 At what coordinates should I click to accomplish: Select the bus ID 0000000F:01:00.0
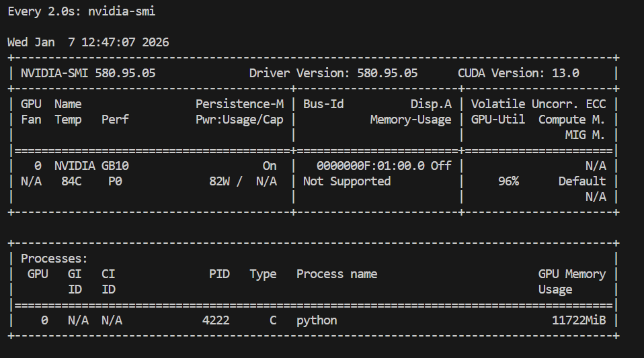(x=370, y=165)
